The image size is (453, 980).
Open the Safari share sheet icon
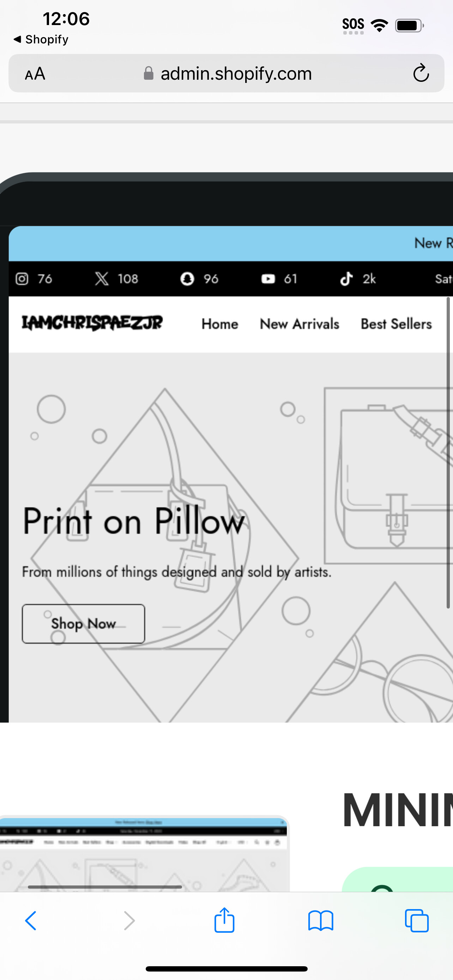click(x=224, y=920)
